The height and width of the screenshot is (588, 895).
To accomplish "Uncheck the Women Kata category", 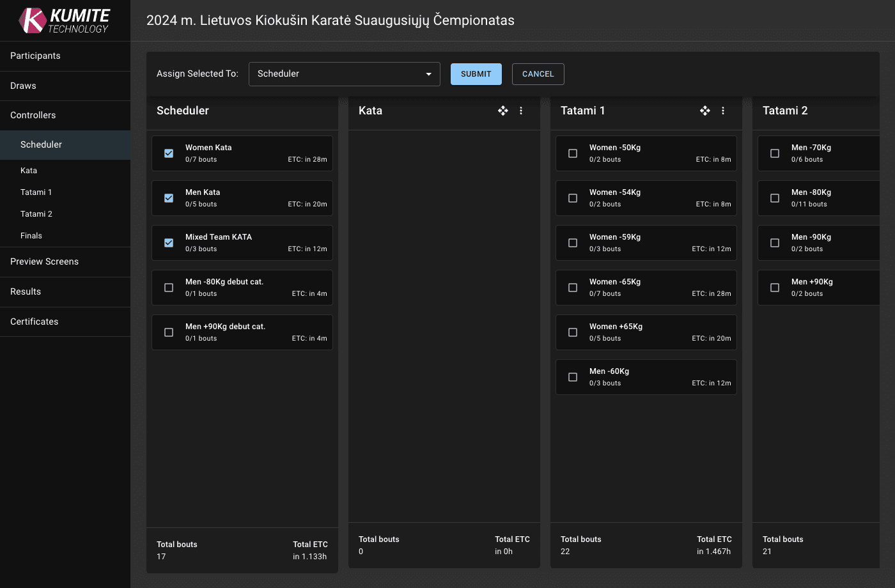I will [x=169, y=153].
